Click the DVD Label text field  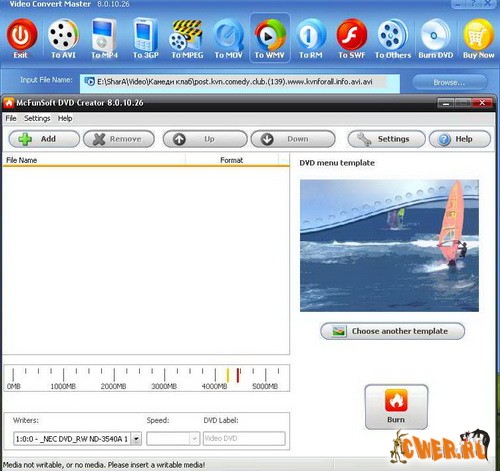244,439
